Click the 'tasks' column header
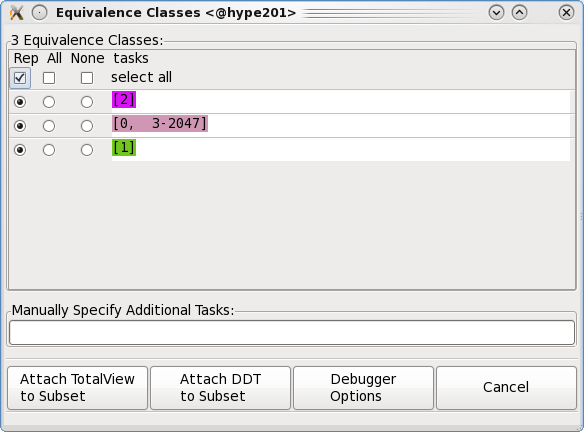 (x=131, y=58)
